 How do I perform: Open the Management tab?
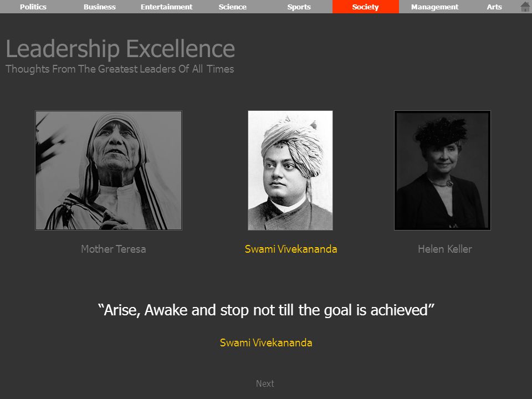(434, 7)
